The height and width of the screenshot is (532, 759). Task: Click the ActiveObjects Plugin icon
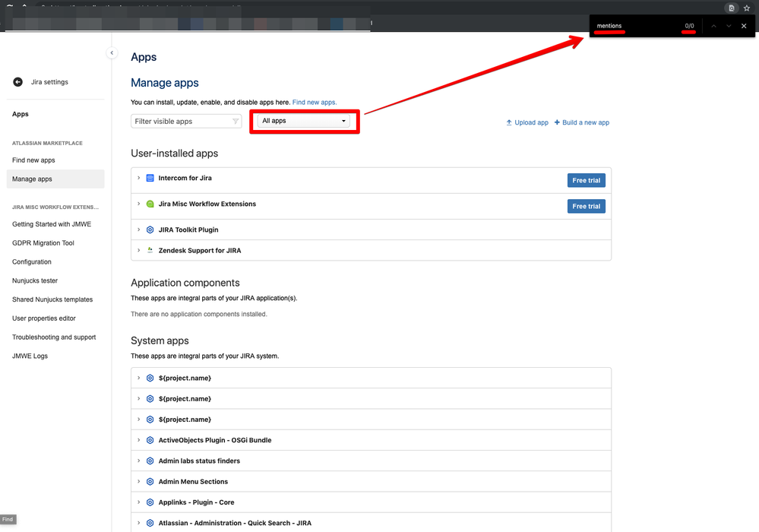tap(150, 440)
